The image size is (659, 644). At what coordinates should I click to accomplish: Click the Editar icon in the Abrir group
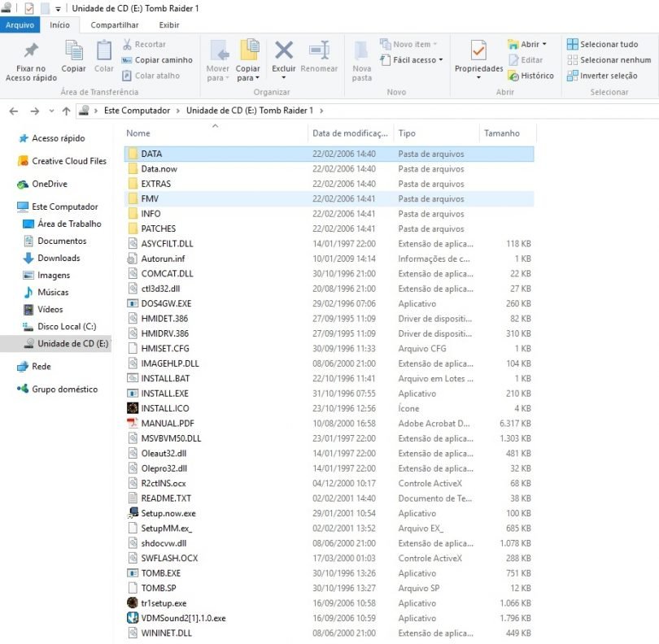[526, 60]
